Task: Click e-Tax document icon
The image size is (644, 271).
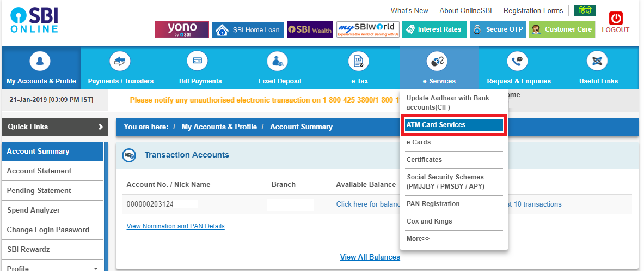Action: [x=359, y=61]
